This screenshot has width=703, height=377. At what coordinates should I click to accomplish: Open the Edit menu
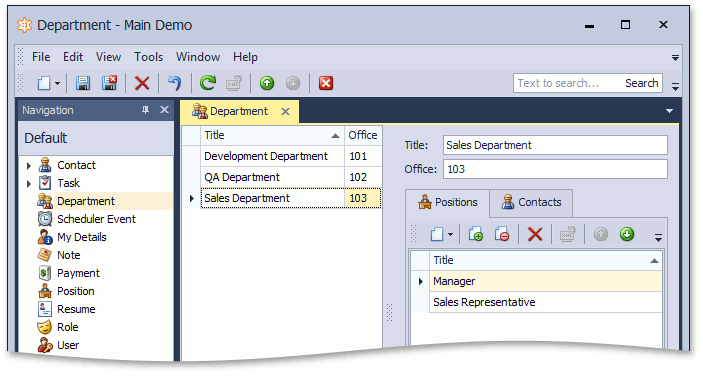click(73, 57)
